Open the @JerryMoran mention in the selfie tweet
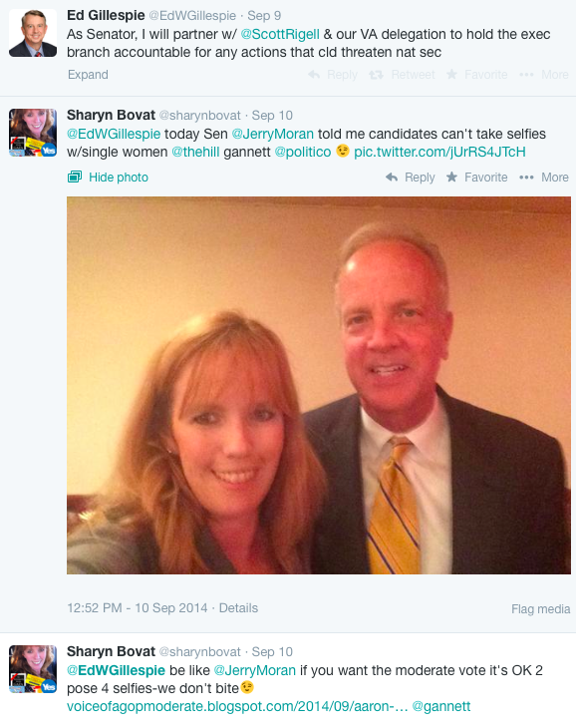 pyautogui.click(x=273, y=135)
